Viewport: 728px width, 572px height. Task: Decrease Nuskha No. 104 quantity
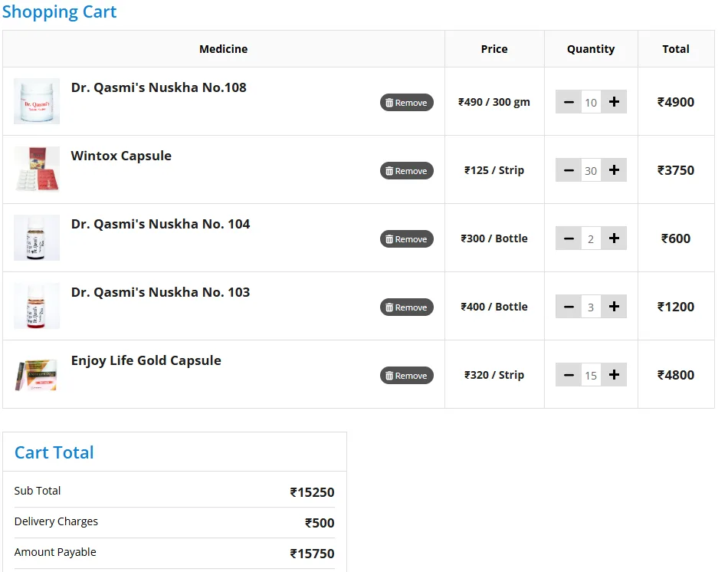(x=568, y=238)
